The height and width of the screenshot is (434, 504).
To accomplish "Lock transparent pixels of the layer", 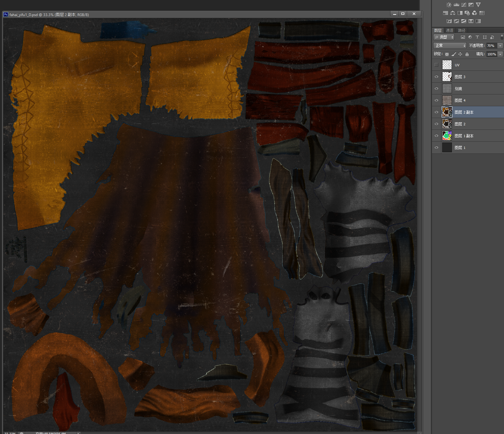I will pyautogui.click(x=447, y=54).
